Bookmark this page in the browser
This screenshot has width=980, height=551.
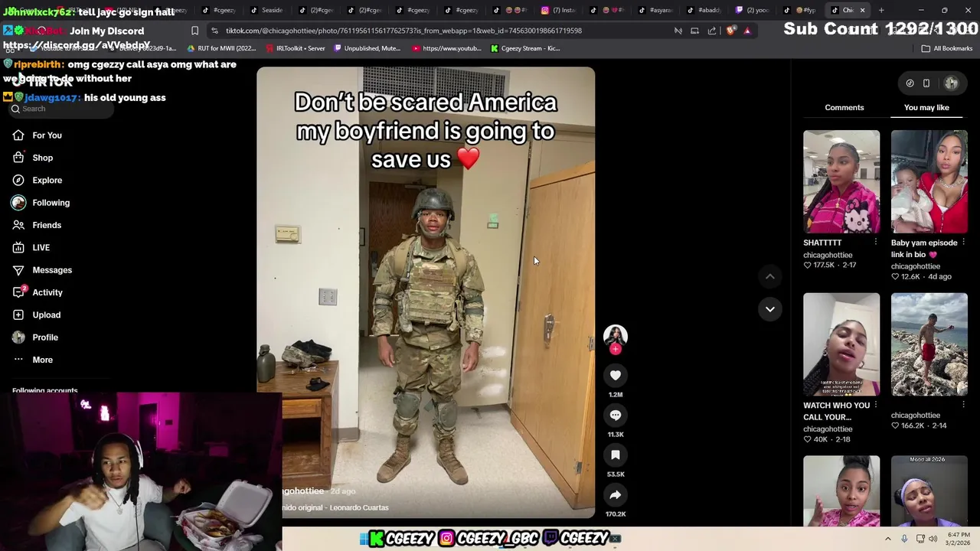194,31
